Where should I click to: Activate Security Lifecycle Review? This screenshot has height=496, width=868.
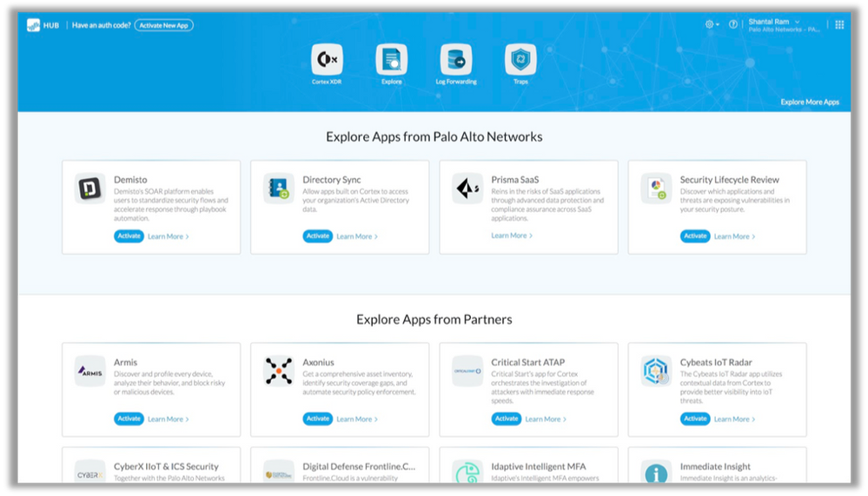click(695, 235)
